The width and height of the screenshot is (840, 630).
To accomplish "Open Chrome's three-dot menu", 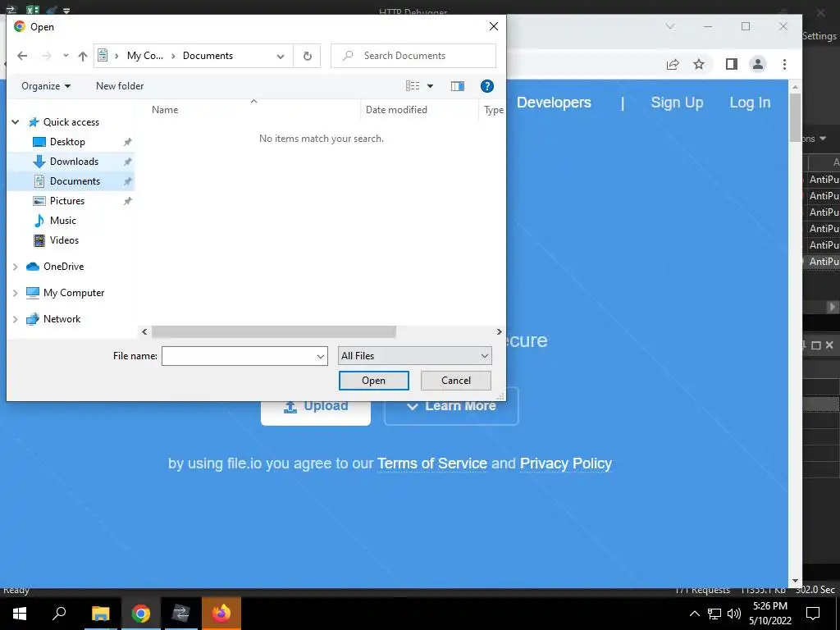I will point(784,64).
